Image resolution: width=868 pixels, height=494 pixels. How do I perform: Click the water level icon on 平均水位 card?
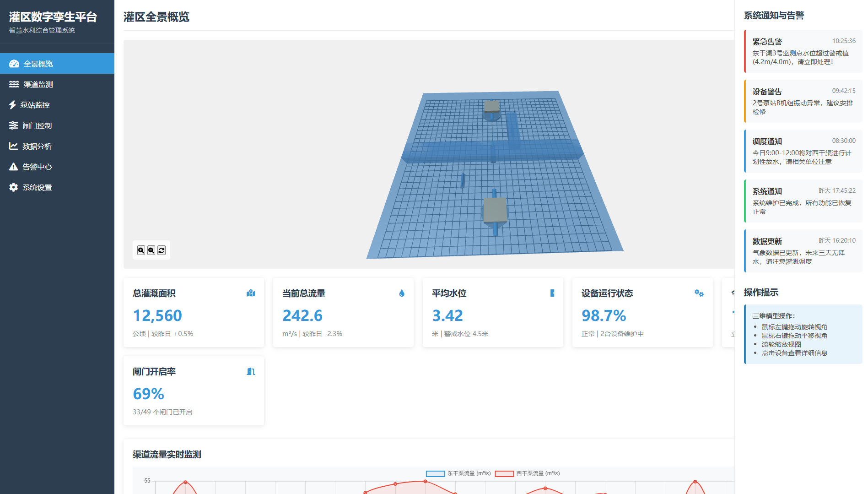[552, 293]
